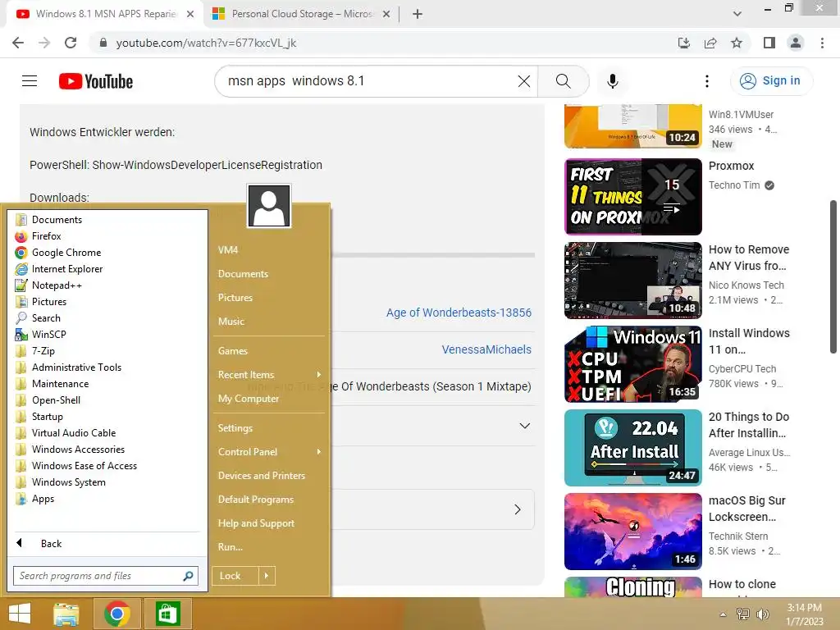Expand the Windows System folder
This screenshot has height=630, width=840.
point(69,482)
